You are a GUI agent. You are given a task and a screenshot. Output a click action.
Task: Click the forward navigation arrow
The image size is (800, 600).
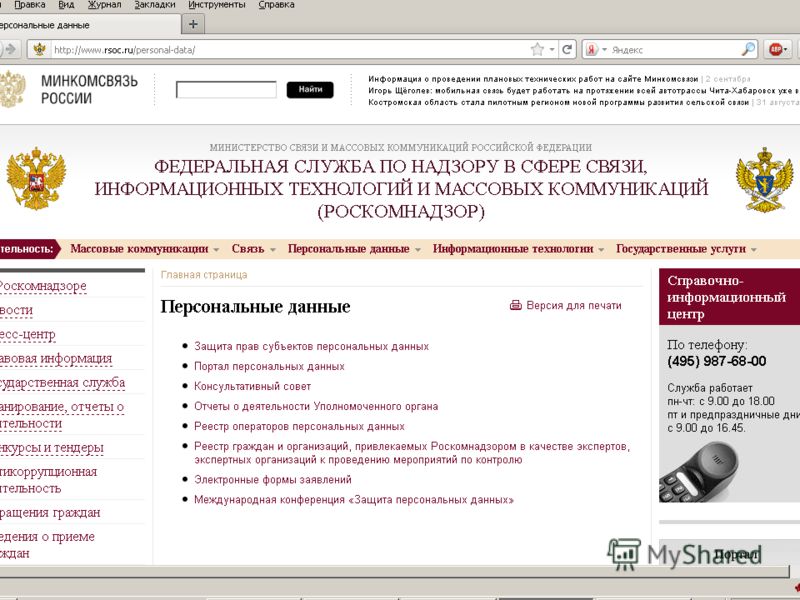click(x=10, y=49)
